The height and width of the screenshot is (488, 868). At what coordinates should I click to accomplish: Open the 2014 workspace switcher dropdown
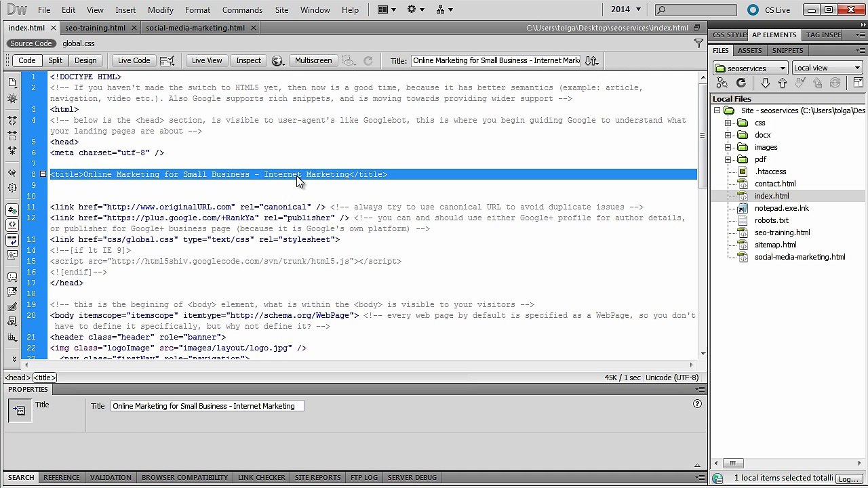(x=625, y=9)
